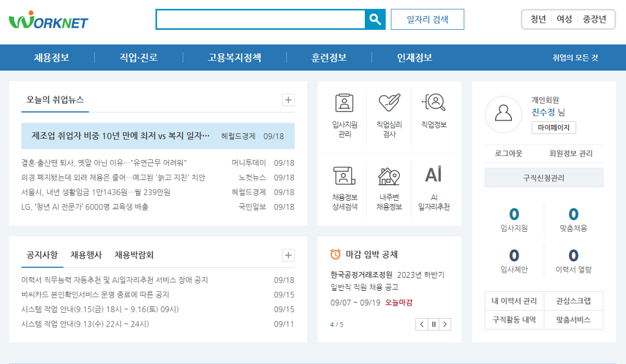Expand 공지사항 section with plus icon
Image resolution: width=626 pixels, height=364 pixels.
pos(288,255)
